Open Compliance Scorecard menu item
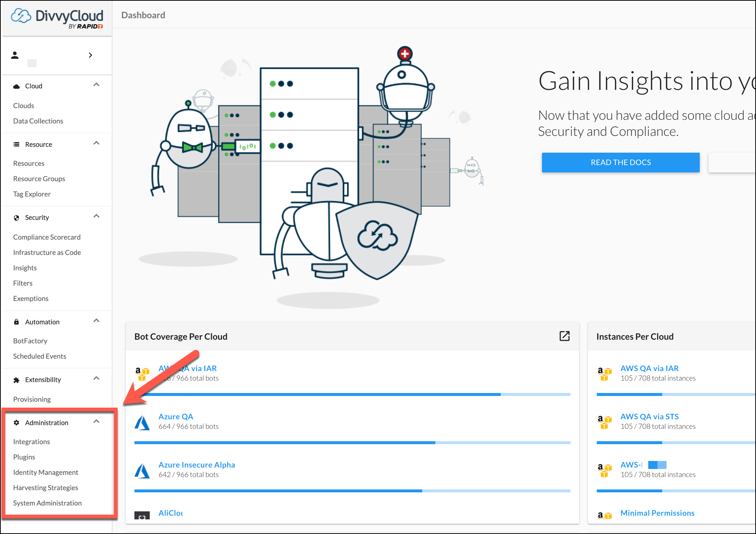Image resolution: width=756 pixels, height=534 pixels. [x=47, y=237]
